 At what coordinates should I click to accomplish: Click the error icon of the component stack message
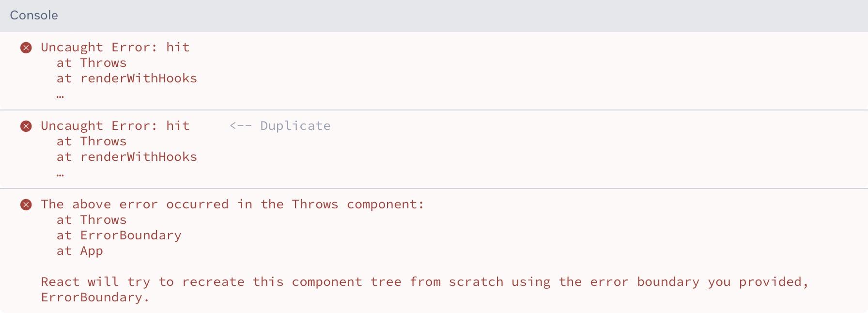26,204
